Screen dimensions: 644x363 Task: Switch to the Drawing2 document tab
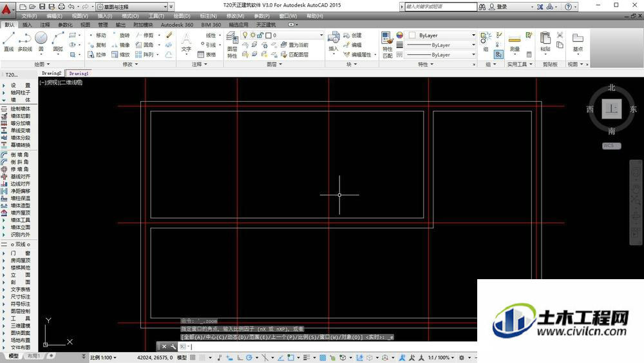click(52, 73)
